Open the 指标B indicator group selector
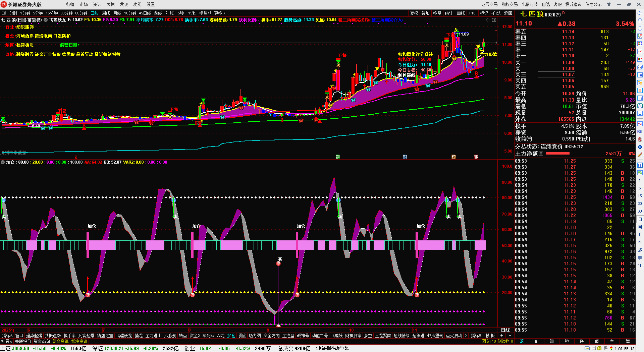 [476, 336]
